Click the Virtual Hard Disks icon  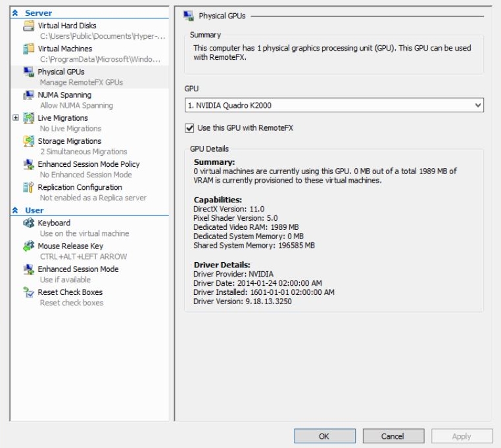[x=28, y=26]
